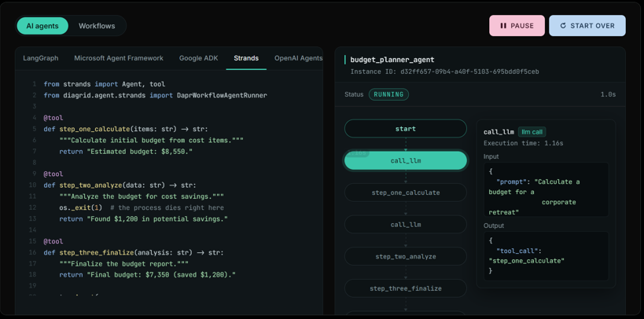This screenshot has width=644, height=319.
Task: Click the Input label in details panel
Action: (491, 156)
